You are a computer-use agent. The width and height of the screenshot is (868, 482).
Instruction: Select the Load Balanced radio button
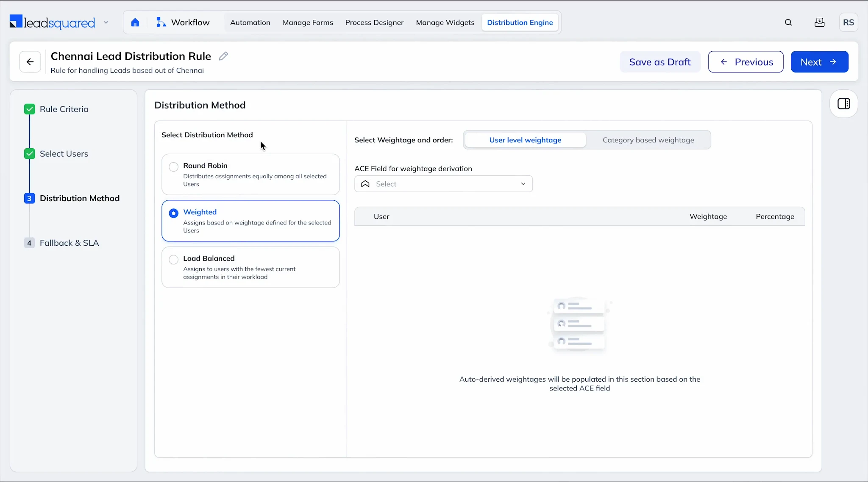coord(173,260)
